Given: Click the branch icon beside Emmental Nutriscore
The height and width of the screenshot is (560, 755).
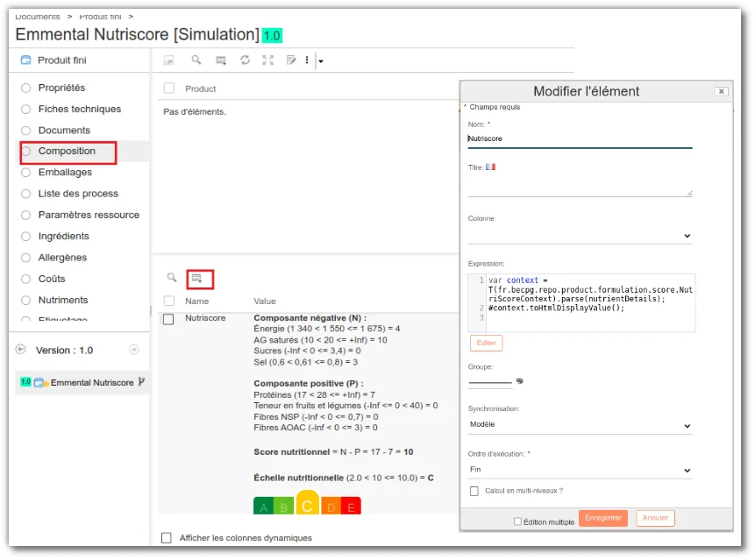Looking at the screenshot, I should pyautogui.click(x=141, y=382).
